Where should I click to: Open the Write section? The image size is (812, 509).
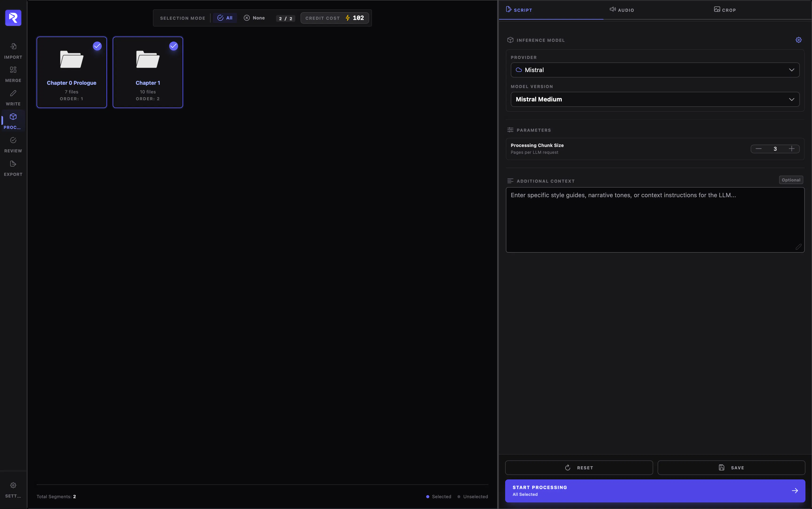pyautogui.click(x=13, y=98)
